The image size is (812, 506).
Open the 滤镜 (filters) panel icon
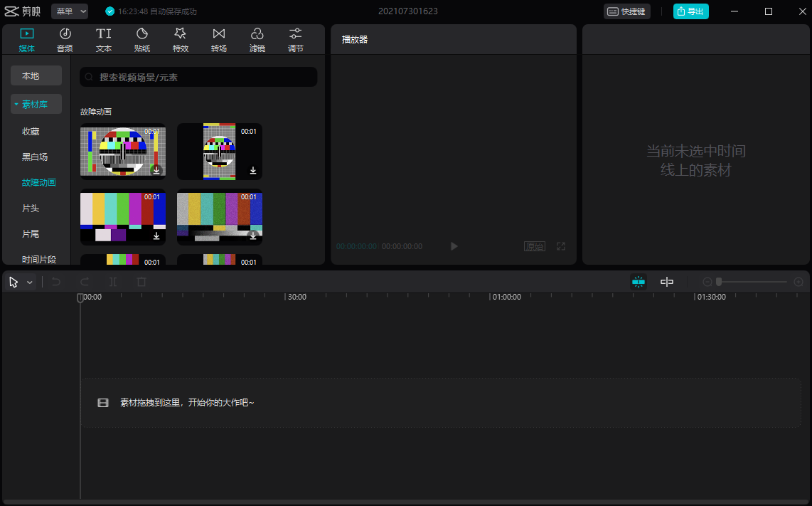click(x=257, y=39)
